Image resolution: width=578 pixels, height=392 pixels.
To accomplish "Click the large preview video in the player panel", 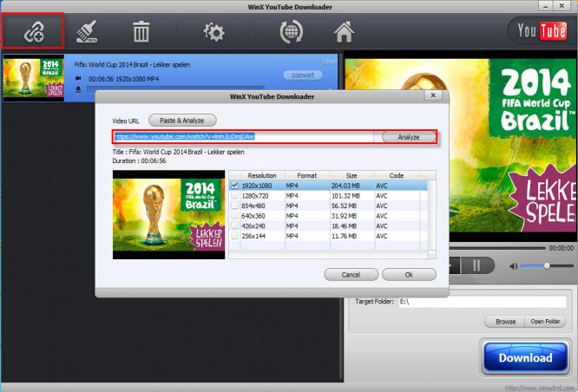I will (x=461, y=145).
